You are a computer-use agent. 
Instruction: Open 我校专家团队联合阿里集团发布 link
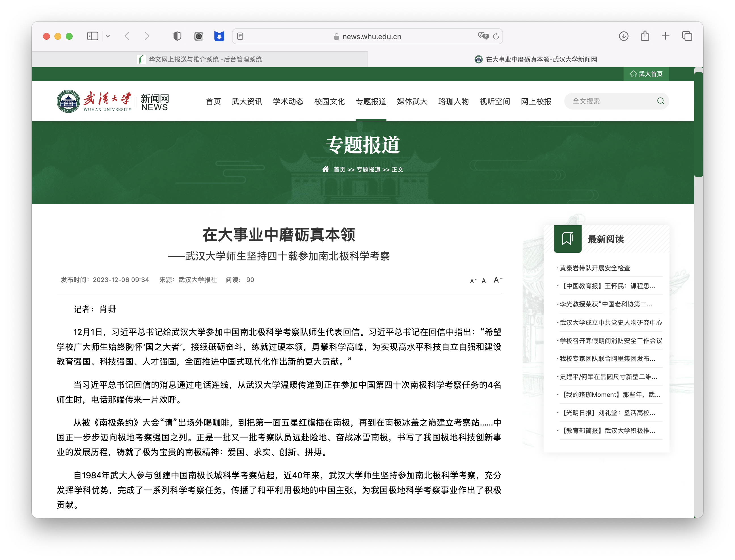pos(607,359)
